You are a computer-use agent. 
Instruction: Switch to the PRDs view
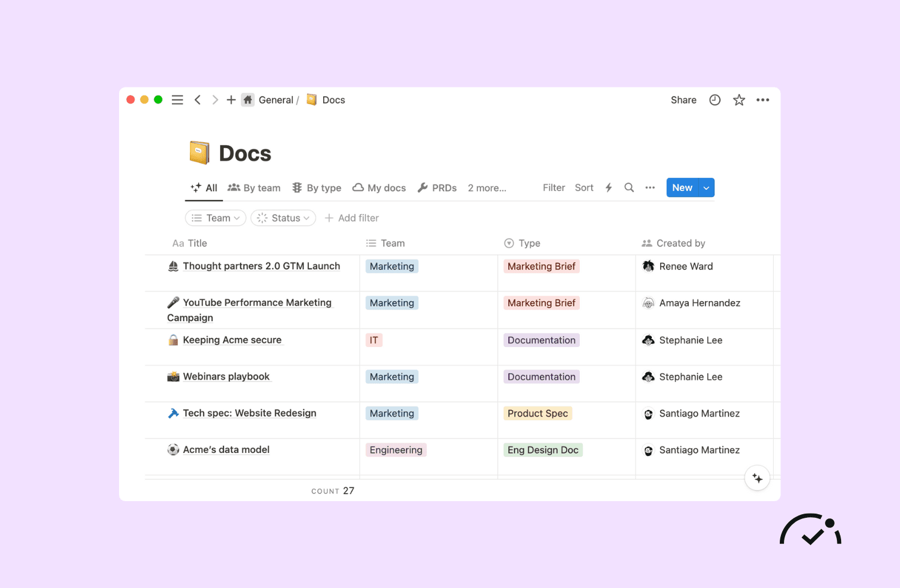(437, 187)
